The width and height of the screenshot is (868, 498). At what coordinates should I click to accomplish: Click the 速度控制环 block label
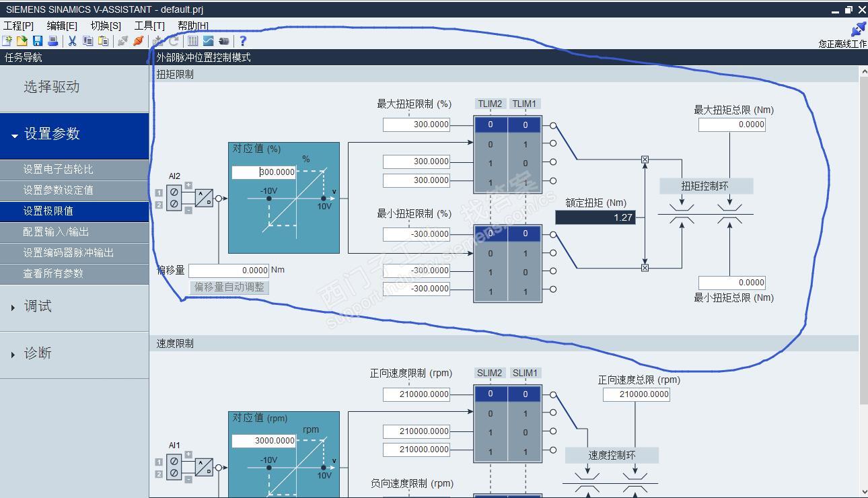tap(612, 456)
